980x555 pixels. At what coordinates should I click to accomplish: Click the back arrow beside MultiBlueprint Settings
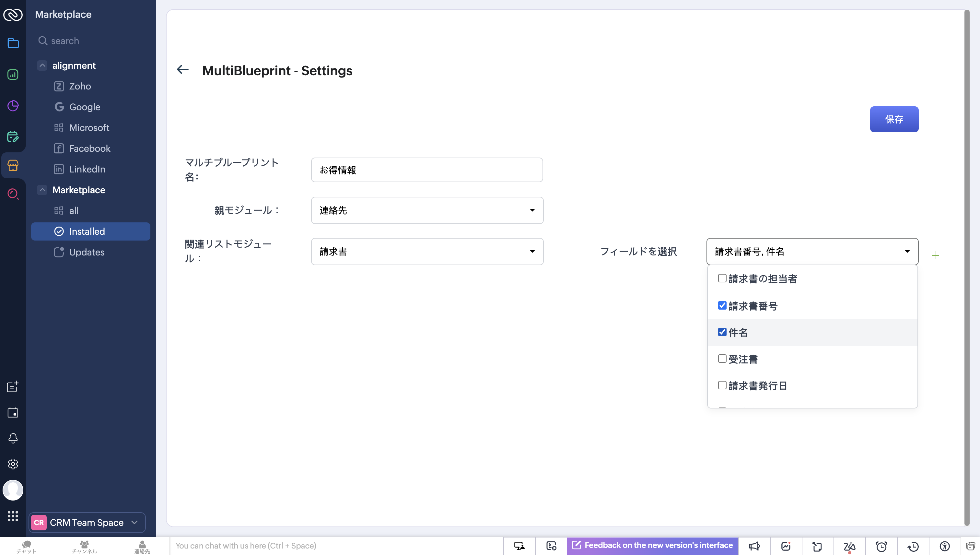tap(182, 69)
